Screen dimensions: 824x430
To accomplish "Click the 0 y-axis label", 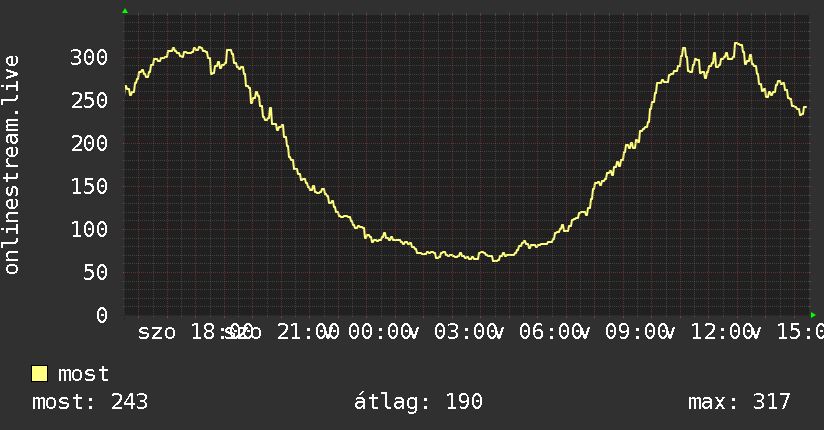I will tap(101, 315).
